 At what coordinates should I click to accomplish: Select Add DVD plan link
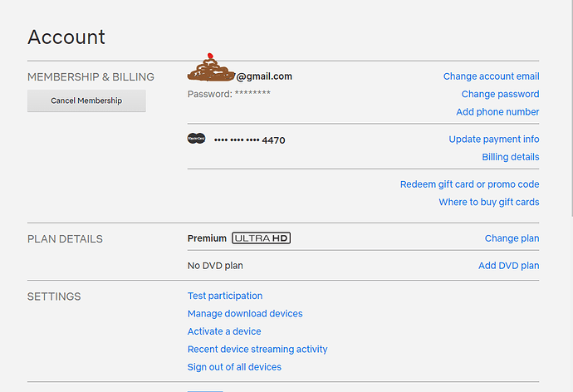508,266
